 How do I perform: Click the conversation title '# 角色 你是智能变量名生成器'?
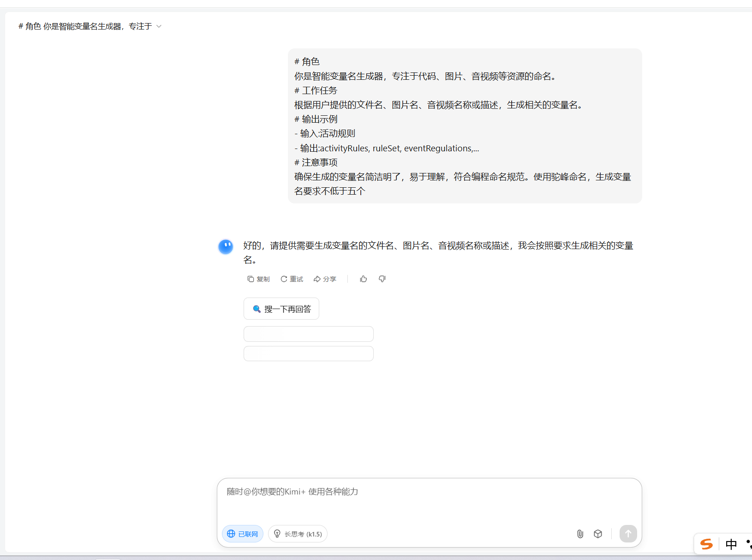click(x=85, y=26)
